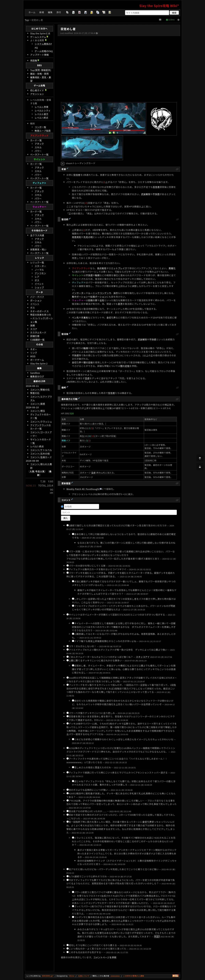Open the コメントページを参照 link
The height and width of the screenshot is (980, 205).
pos(105,957)
